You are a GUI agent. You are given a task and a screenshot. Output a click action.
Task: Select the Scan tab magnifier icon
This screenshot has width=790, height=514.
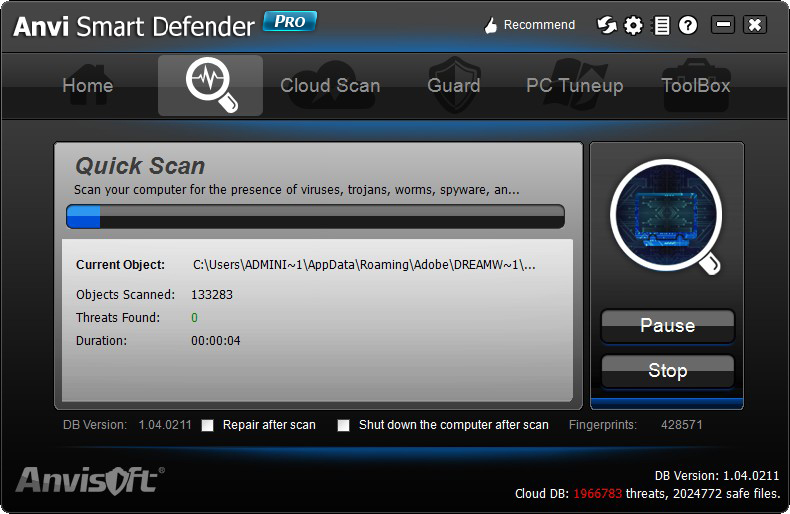pyautogui.click(x=211, y=85)
